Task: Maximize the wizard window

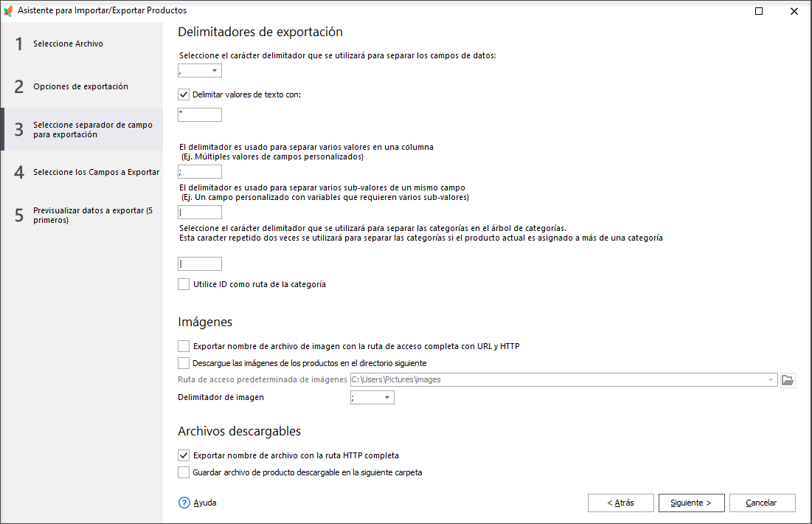Action: tap(759, 11)
